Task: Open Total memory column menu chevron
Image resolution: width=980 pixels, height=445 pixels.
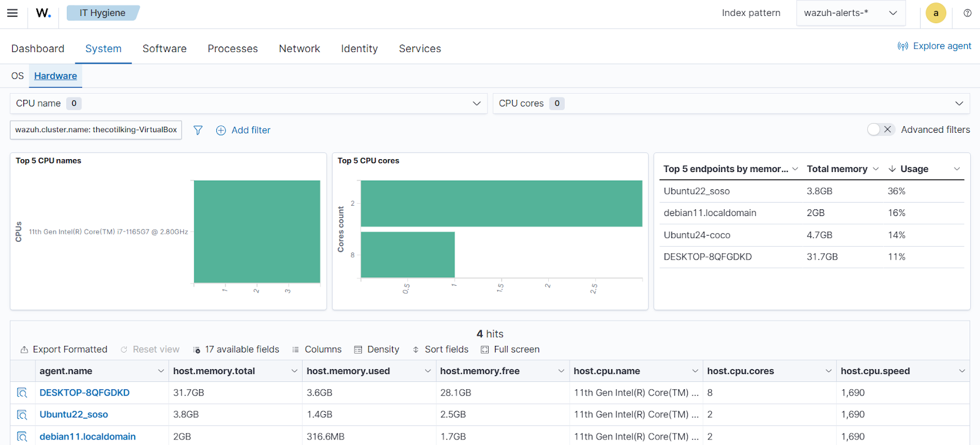Action: coord(876,169)
